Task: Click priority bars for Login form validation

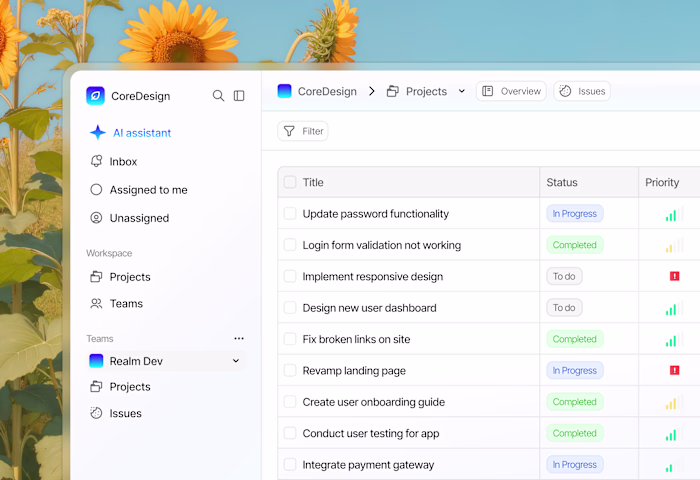Action: pos(674,246)
